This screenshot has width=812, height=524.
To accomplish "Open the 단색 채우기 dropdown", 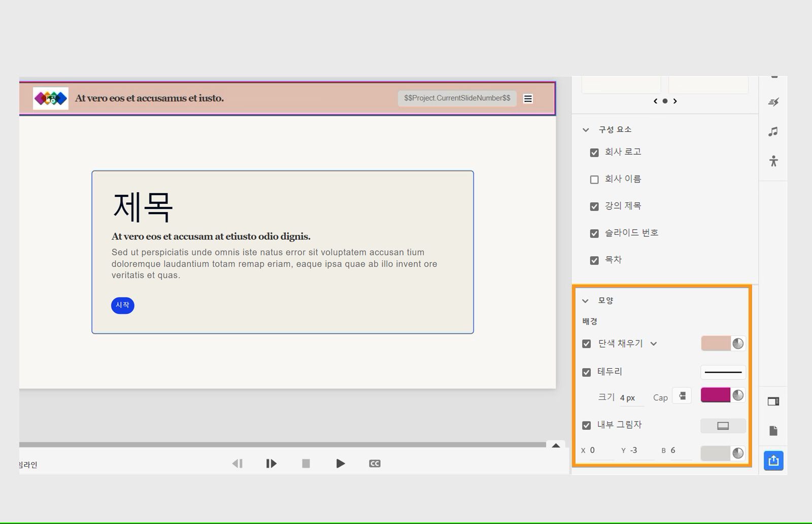I will (x=654, y=344).
